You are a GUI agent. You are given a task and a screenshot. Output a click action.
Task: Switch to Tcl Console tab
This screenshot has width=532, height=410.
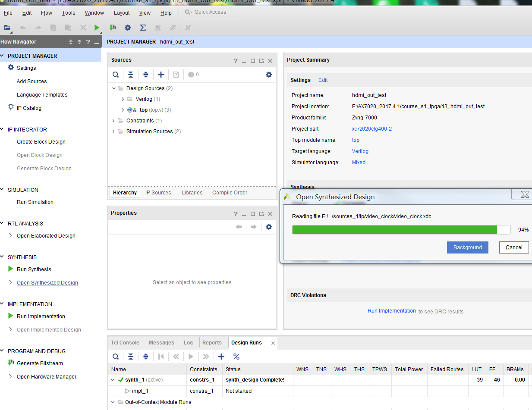tap(125, 343)
